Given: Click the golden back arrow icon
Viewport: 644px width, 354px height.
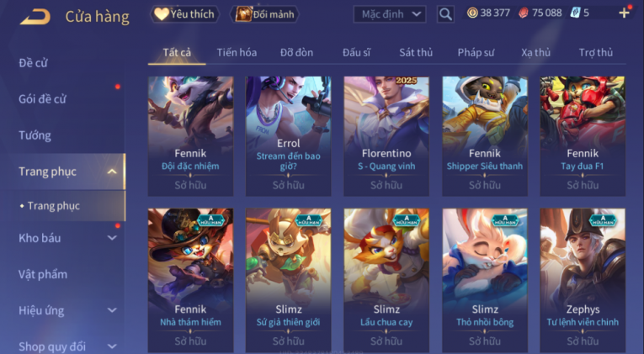Looking at the screenshot, I should 35,17.
